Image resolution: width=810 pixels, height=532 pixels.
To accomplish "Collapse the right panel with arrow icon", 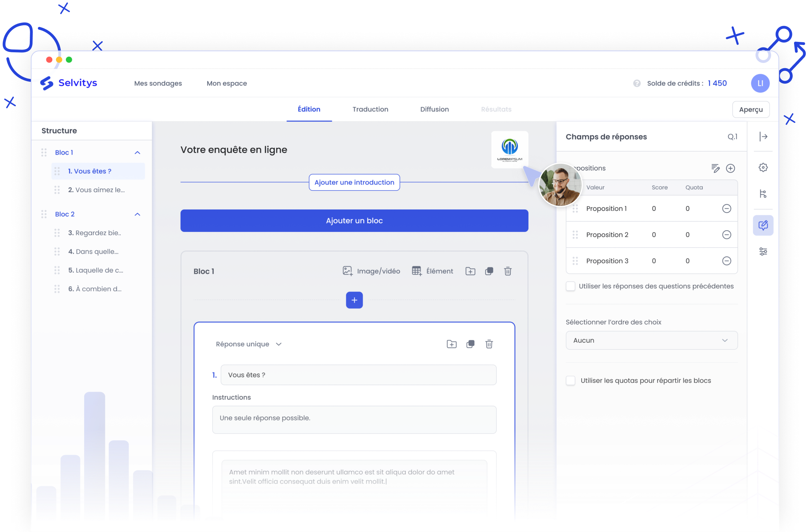I will coord(763,137).
